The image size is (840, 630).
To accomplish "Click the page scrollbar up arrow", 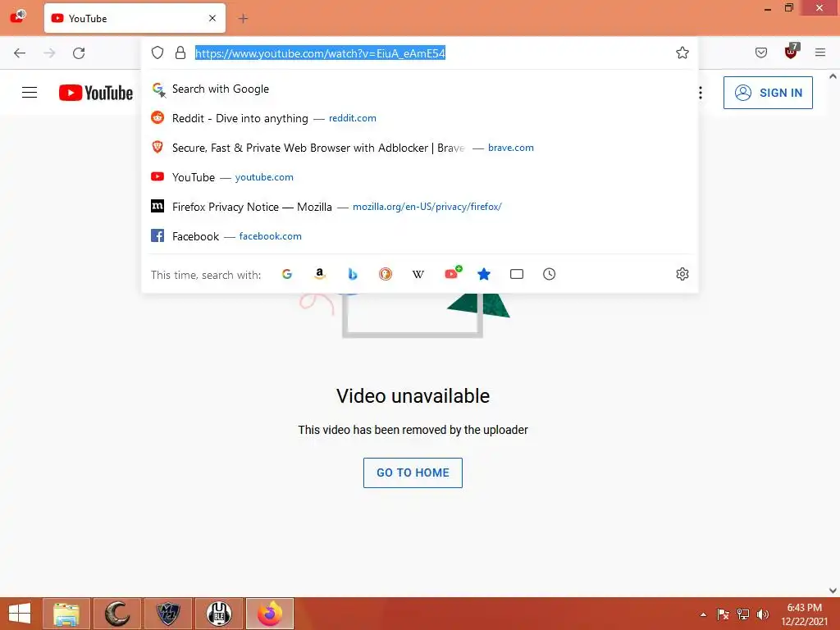I will point(833,76).
